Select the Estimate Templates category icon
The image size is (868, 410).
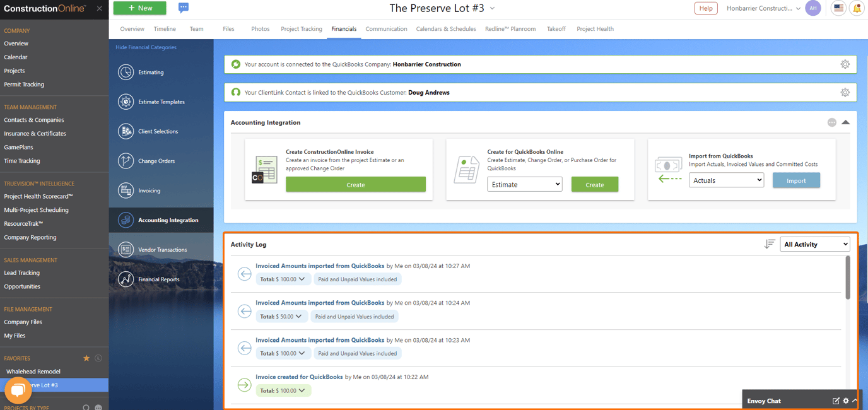click(x=127, y=102)
